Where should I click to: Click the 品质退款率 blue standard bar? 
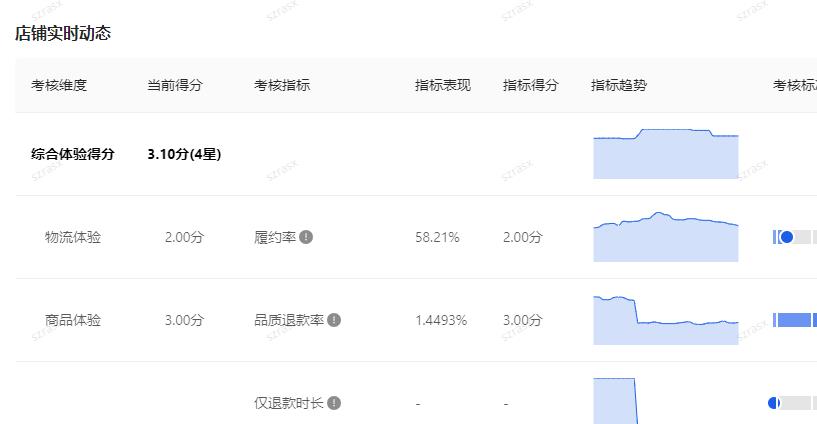pyautogui.click(x=793, y=320)
